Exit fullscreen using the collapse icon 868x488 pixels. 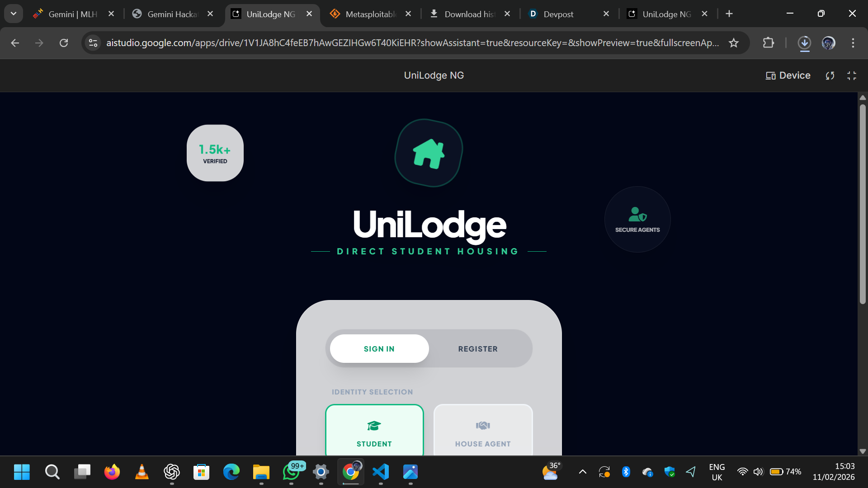tap(852, 75)
